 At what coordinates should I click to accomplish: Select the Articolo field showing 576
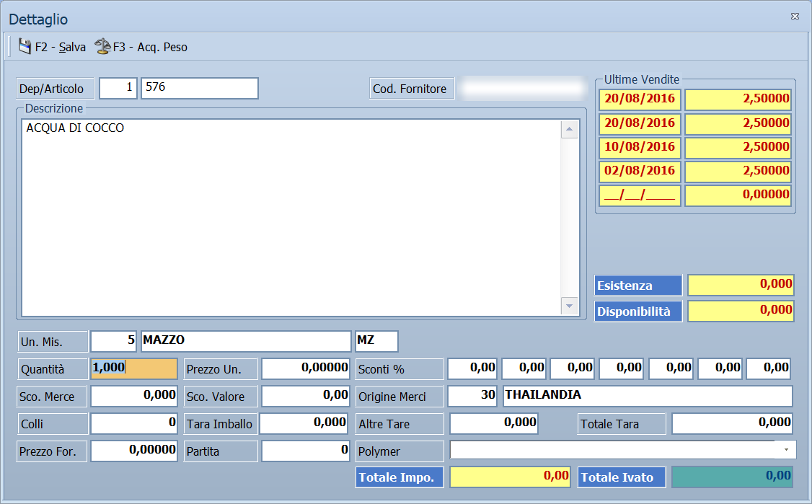coord(199,88)
